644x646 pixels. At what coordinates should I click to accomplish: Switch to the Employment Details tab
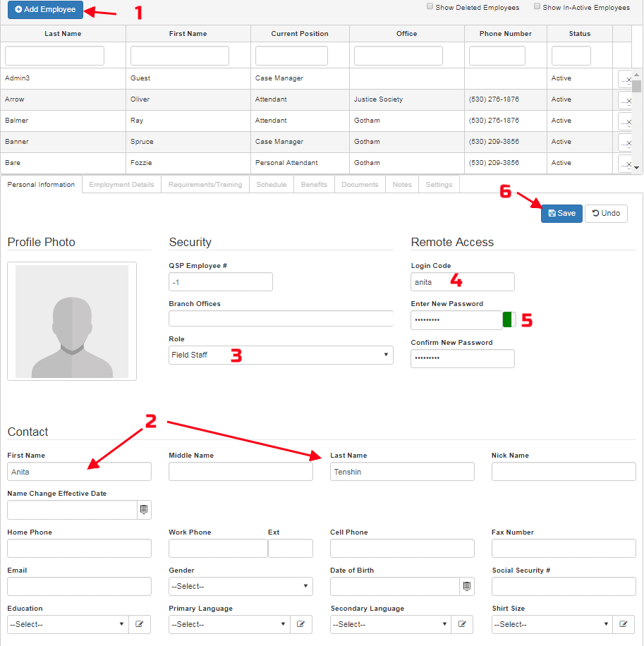tap(121, 184)
